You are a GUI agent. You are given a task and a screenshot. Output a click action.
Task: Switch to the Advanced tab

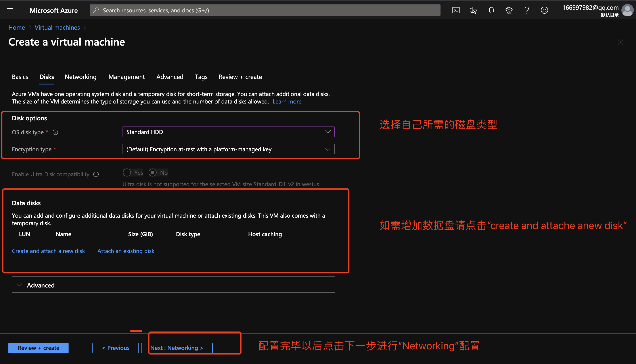[170, 77]
